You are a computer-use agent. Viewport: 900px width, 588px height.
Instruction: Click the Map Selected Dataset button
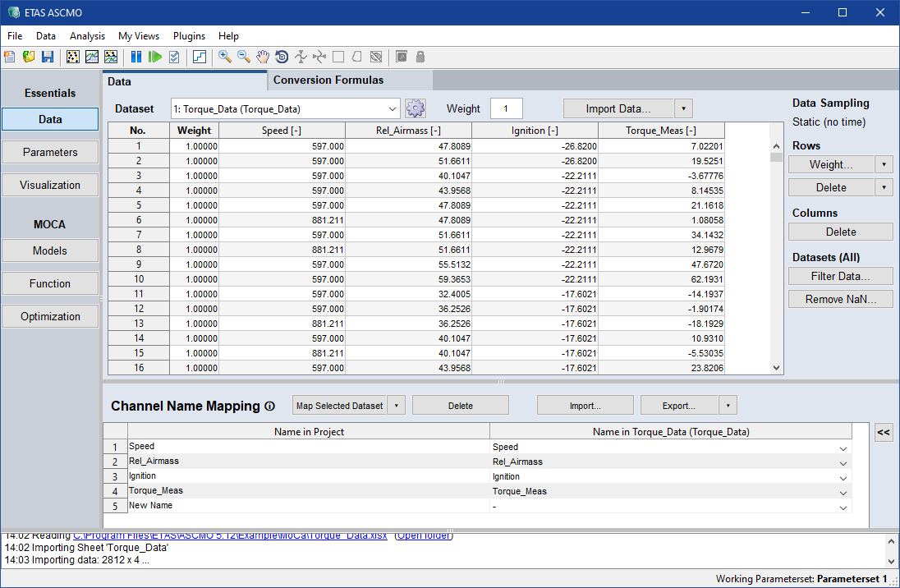340,406
